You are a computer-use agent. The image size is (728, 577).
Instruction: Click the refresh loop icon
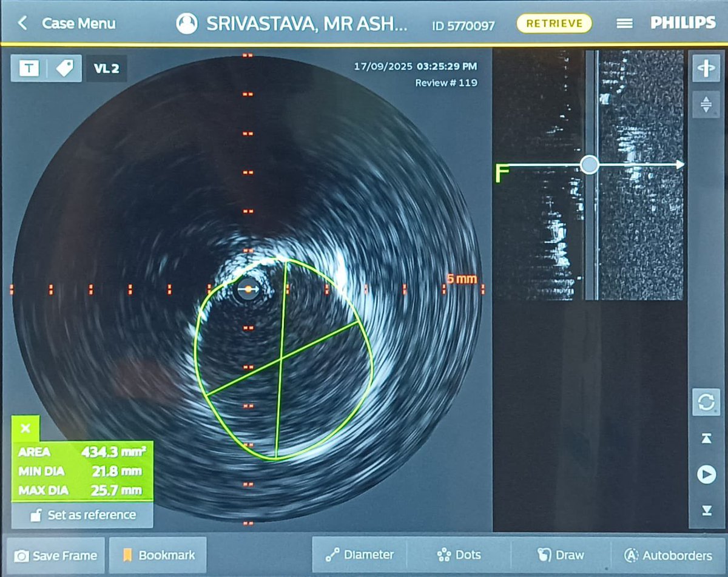(706, 402)
